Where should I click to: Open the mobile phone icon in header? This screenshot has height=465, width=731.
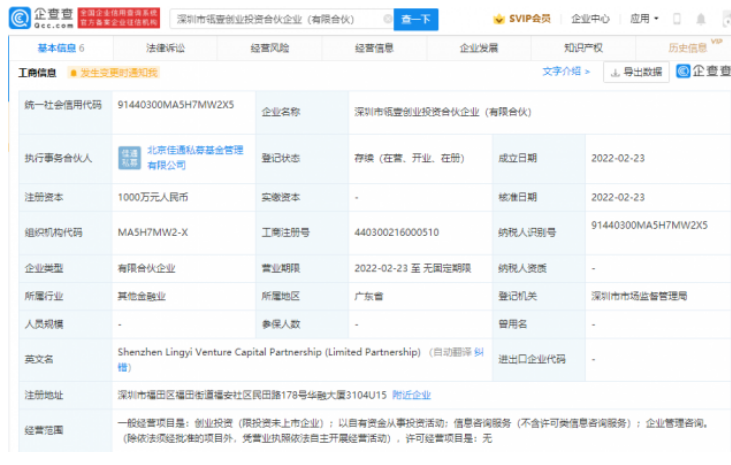(676, 19)
